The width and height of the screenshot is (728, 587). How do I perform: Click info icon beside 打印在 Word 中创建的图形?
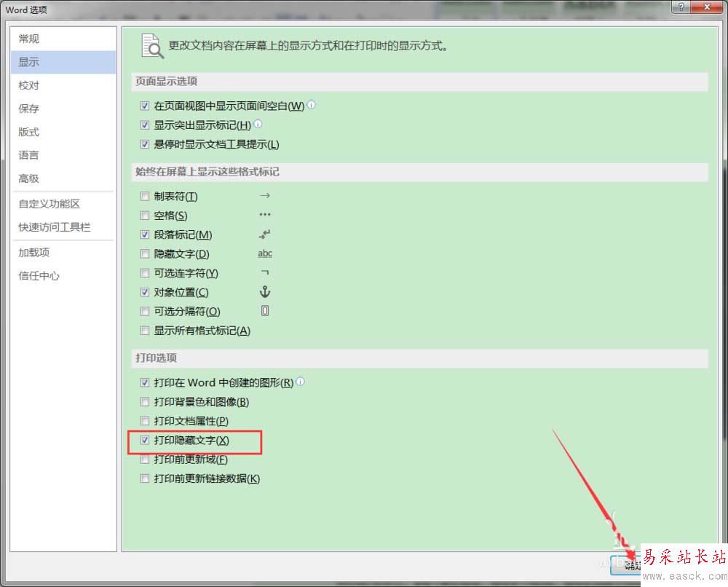point(301,382)
